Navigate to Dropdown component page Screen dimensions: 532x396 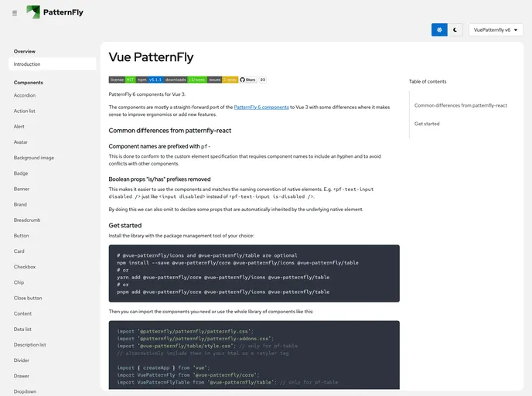click(x=25, y=392)
